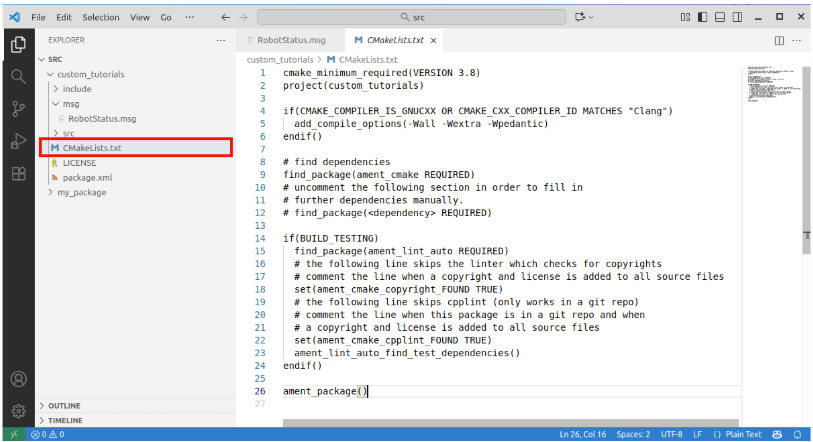Screen dimensions: 813x442
Task: Open the Selection menu
Action: coord(100,17)
